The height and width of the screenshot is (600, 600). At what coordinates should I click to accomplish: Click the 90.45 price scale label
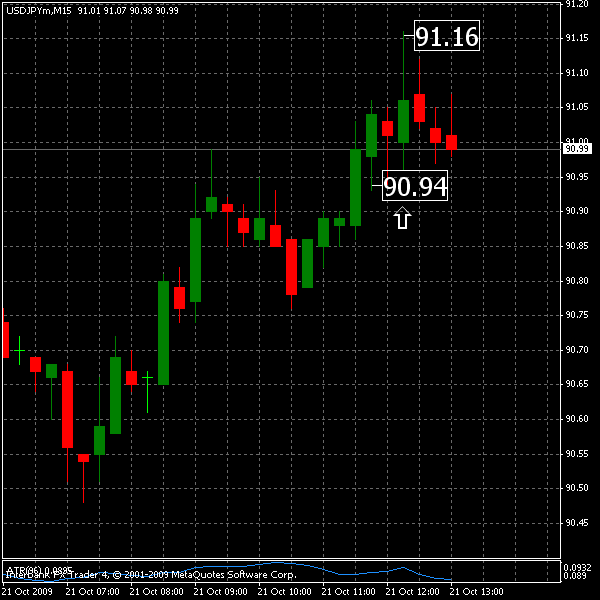pos(577,523)
